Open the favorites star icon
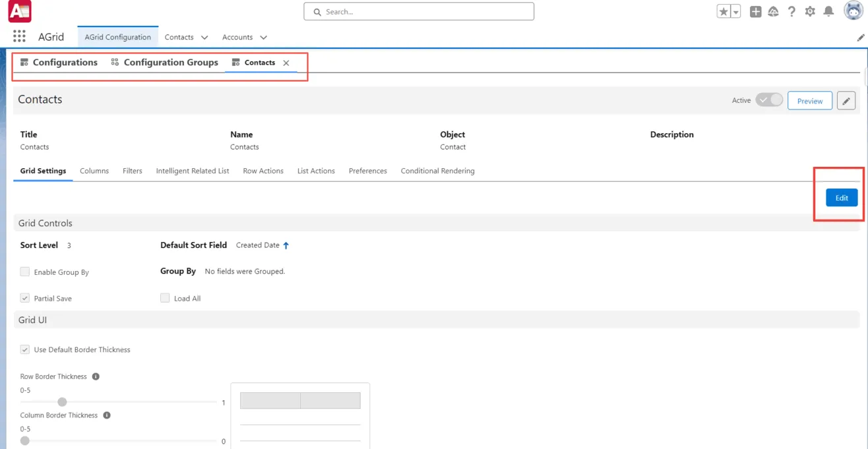Image resolution: width=868 pixels, height=449 pixels. tap(724, 12)
